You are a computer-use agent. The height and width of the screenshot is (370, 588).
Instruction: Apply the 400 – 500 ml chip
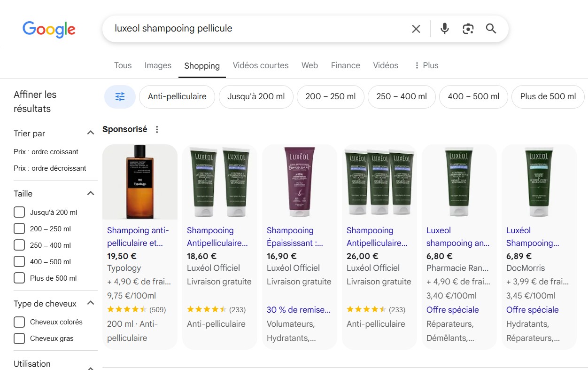click(473, 97)
